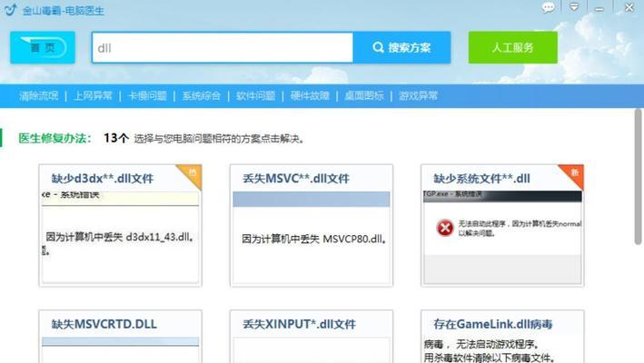Select the 游戏异常 category
644x363 pixels.
click(x=418, y=96)
